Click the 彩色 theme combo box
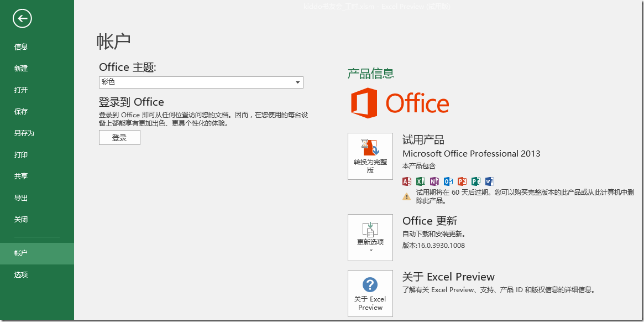644x322 pixels. pyautogui.click(x=201, y=82)
